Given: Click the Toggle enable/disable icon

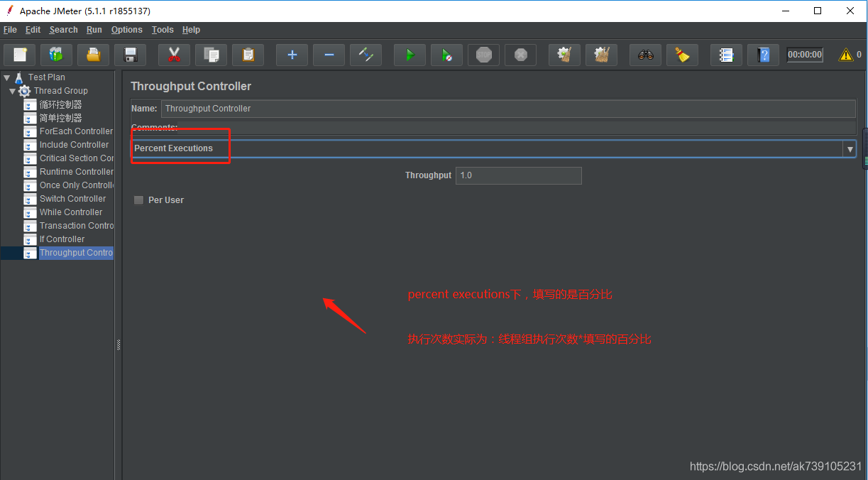Looking at the screenshot, I should [x=366, y=55].
